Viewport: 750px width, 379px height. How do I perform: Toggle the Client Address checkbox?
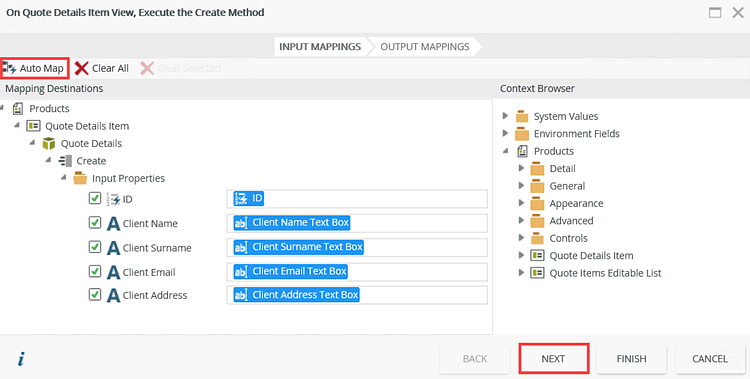coord(95,294)
